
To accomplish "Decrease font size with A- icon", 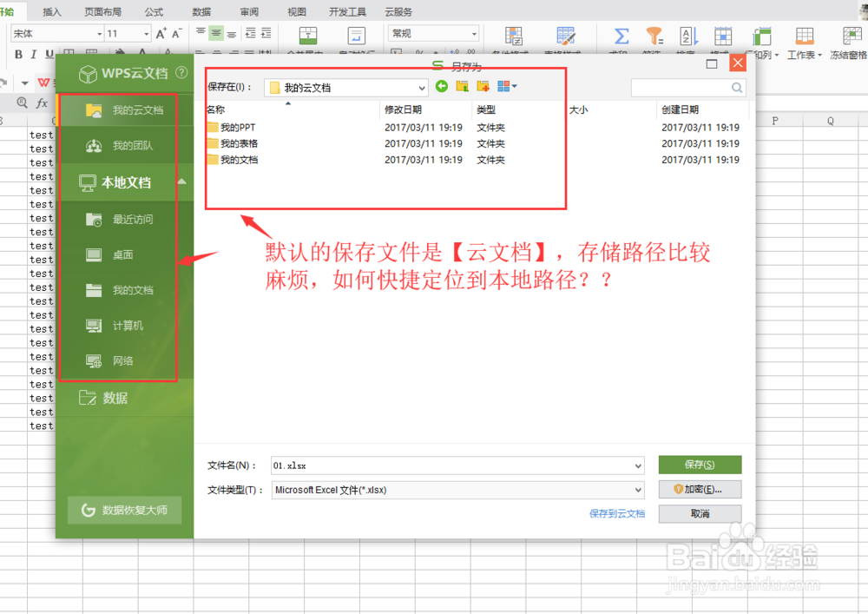I will click(x=176, y=34).
